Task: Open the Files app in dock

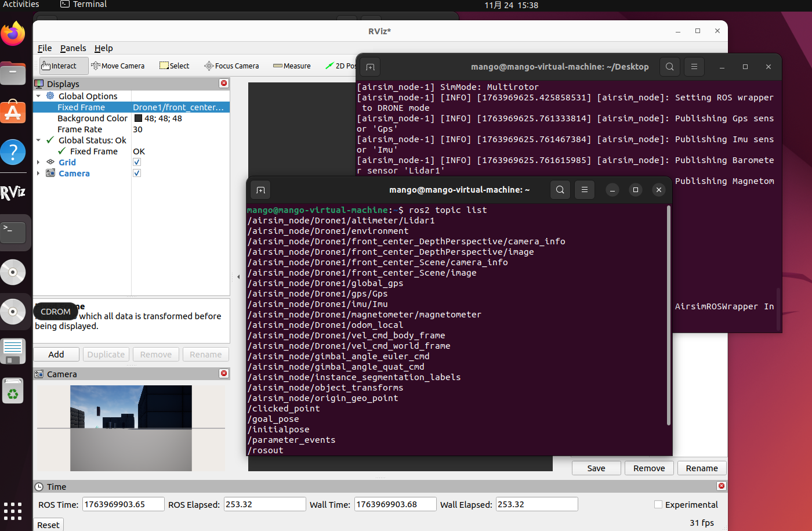Action: click(13, 74)
